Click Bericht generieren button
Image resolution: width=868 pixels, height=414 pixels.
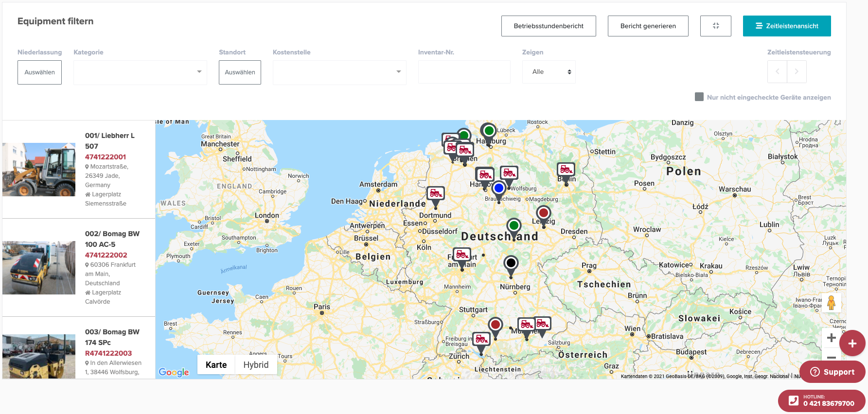coord(648,26)
